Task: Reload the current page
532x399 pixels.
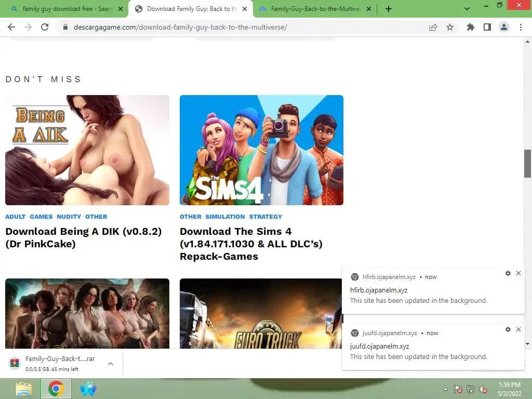Action: [45, 27]
